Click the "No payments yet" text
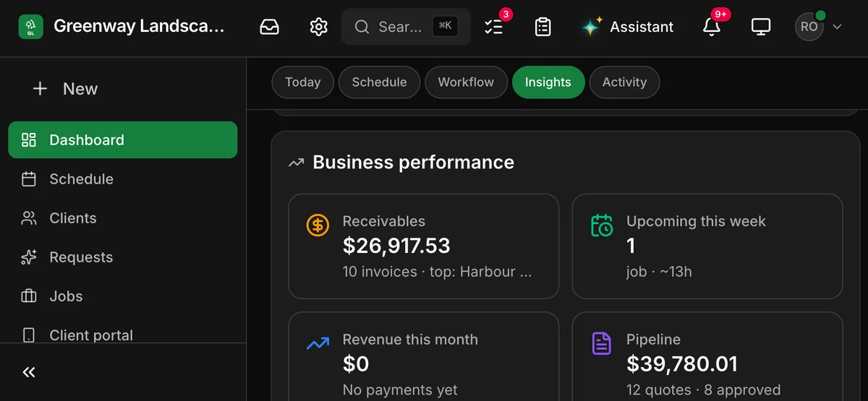868x401 pixels. coord(400,389)
